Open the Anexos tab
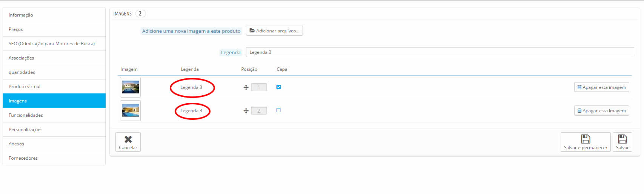This screenshot has height=194, width=644. coord(54,144)
